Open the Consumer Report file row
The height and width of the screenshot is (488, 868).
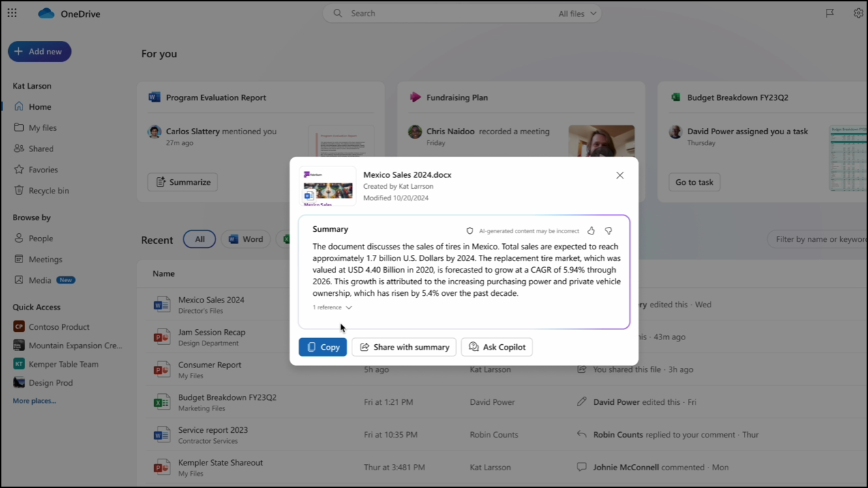coord(502,370)
